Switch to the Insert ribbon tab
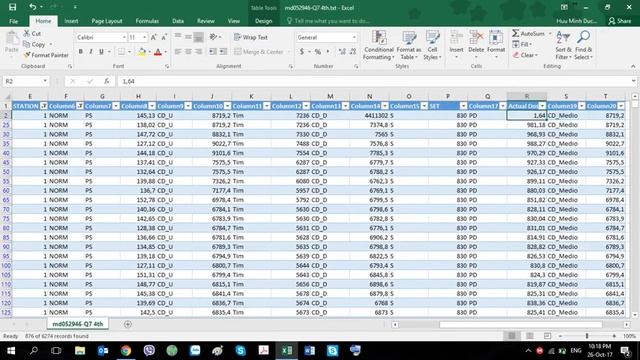The image size is (640, 360). tap(71, 21)
